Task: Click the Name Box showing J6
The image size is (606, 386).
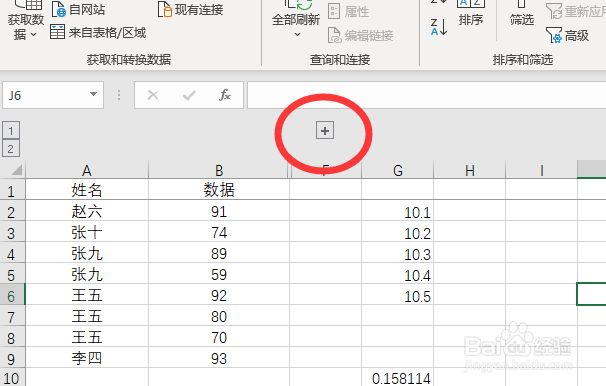Action: pyautogui.click(x=45, y=95)
